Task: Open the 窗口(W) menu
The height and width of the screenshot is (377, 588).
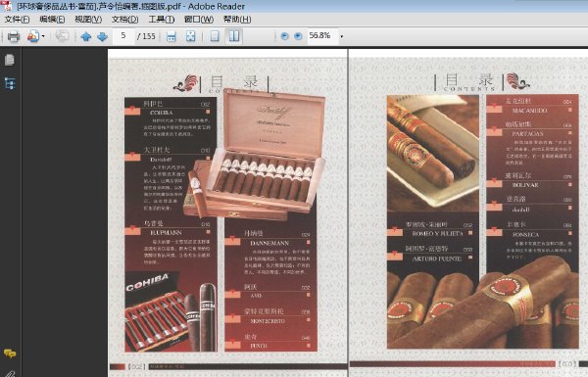Action: 199,20
